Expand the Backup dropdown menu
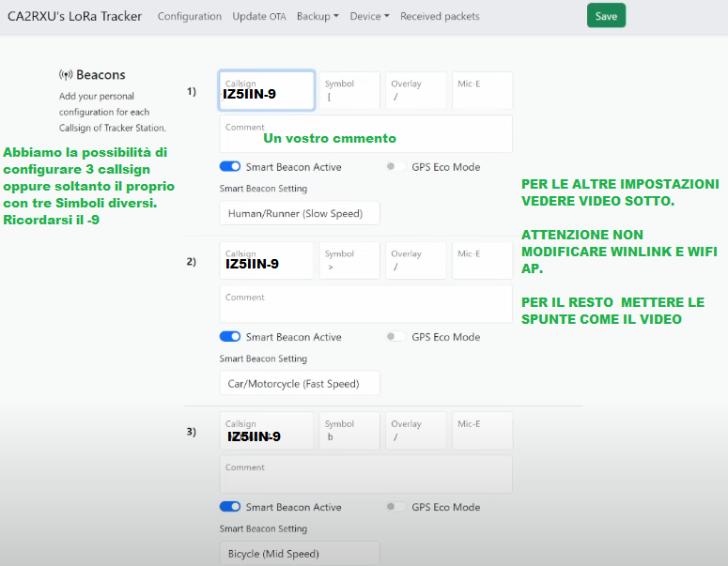The height and width of the screenshot is (566, 728). coord(318,16)
